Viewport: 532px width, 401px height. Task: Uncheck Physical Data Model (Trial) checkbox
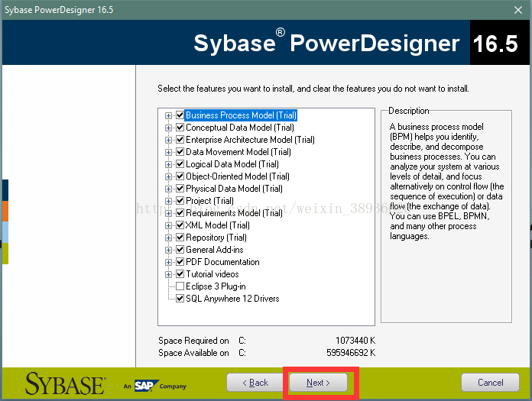click(x=180, y=189)
